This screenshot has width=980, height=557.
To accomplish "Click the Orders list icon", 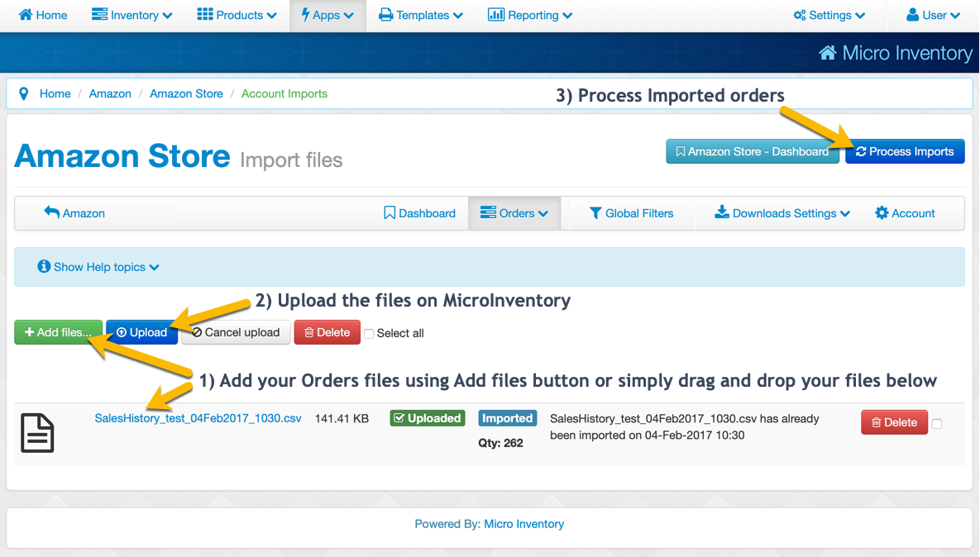I will [488, 212].
